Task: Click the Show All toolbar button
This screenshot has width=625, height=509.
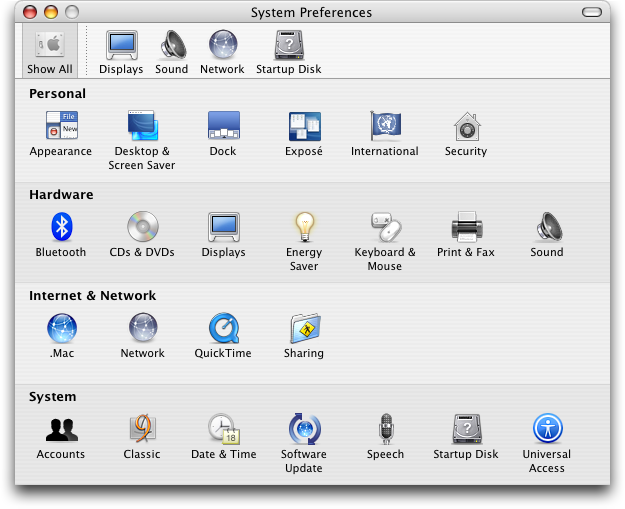Action: [50, 51]
